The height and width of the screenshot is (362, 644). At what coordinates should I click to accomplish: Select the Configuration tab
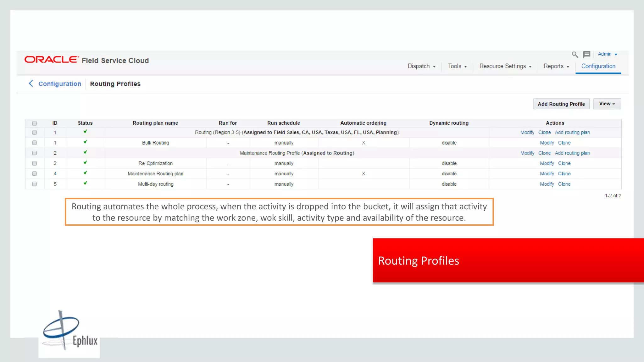(598, 66)
